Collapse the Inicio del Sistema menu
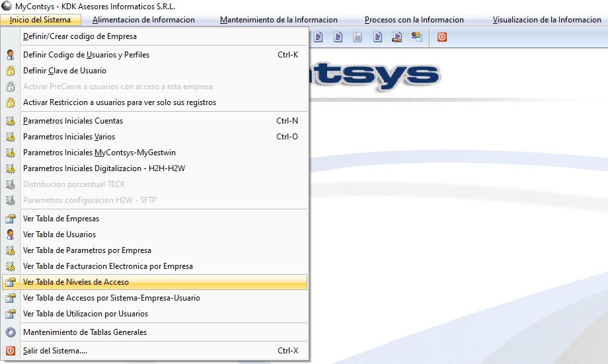The height and width of the screenshot is (364, 608). pyautogui.click(x=40, y=20)
